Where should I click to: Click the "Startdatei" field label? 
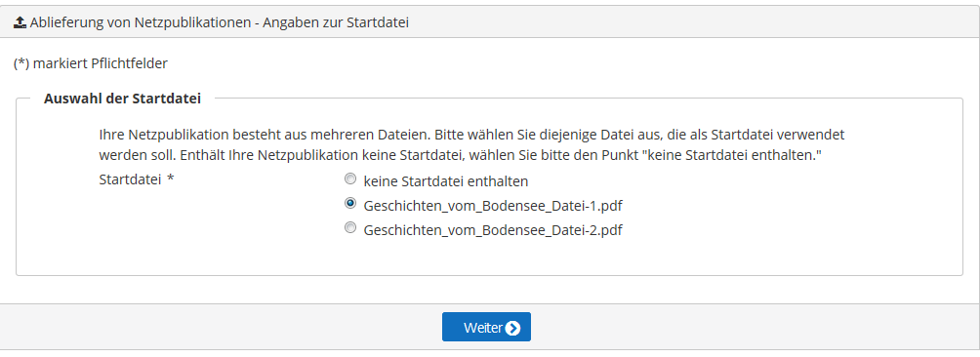pyautogui.click(x=130, y=179)
